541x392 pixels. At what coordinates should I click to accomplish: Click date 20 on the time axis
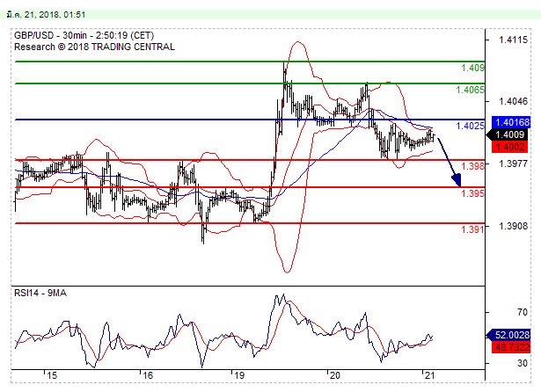(x=334, y=376)
